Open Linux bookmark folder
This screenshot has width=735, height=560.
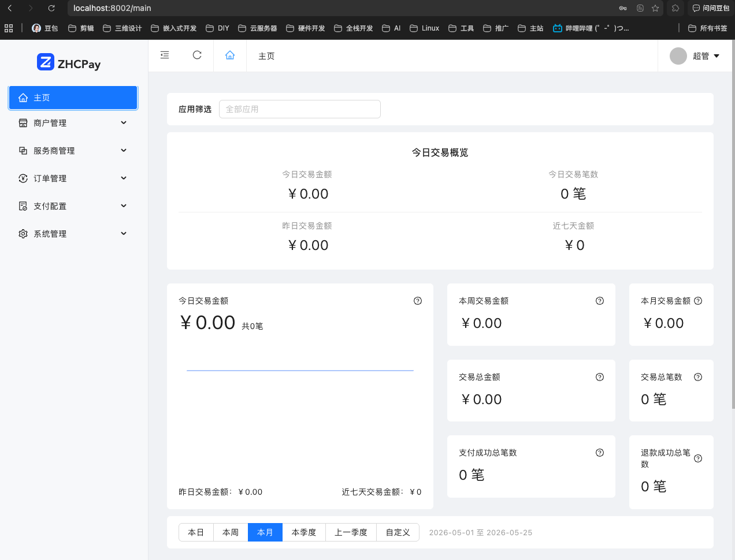[x=424, y=28]
